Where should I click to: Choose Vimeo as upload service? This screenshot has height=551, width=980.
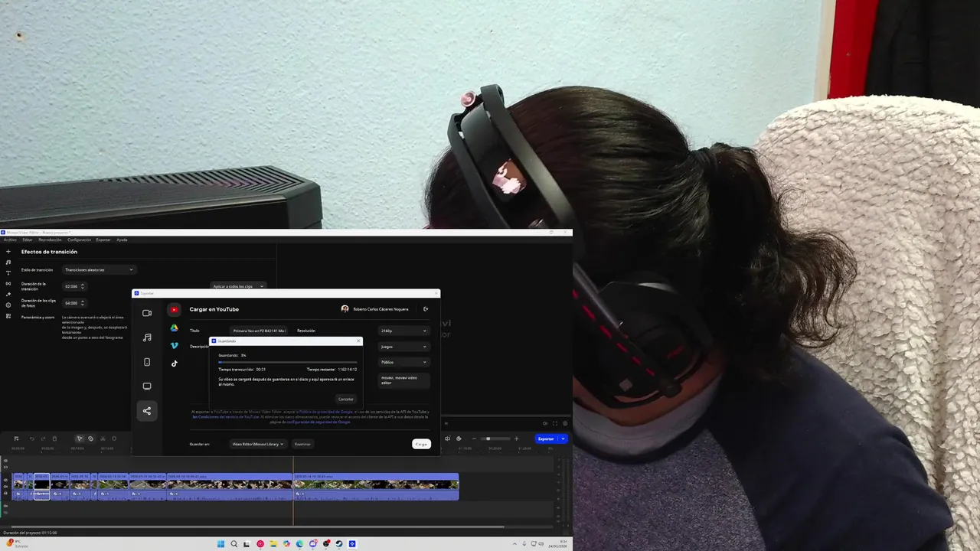[175, 346]
